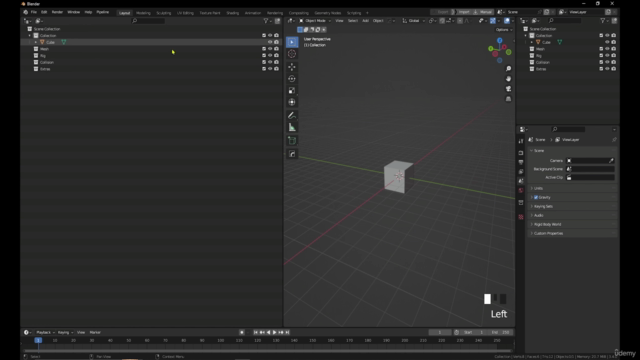Click the current frame marker in timeline

[x=38, y=340]
